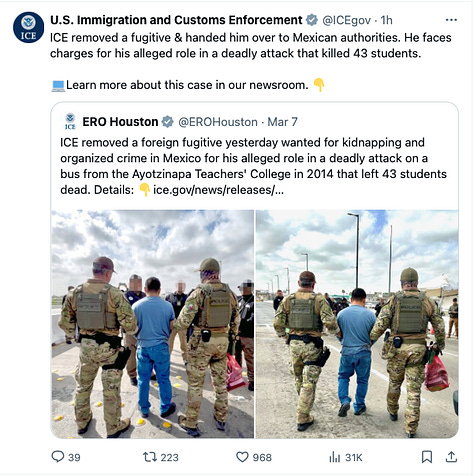Click ERO Houston verified badge
474x476 pixels.
167,122
